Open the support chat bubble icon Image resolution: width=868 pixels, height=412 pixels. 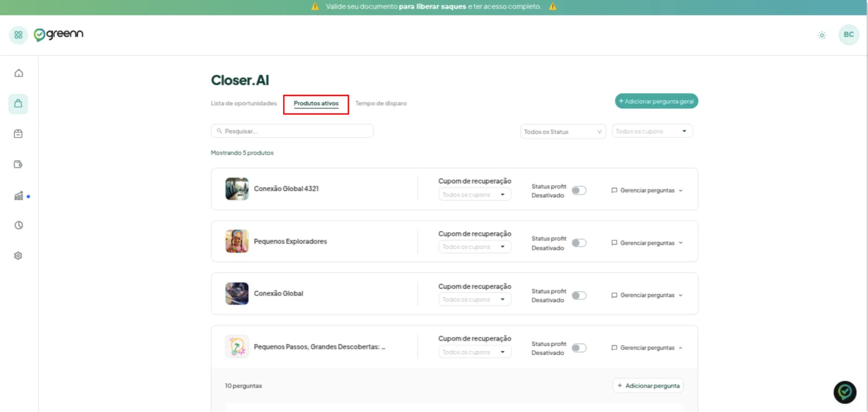[845, 392]
